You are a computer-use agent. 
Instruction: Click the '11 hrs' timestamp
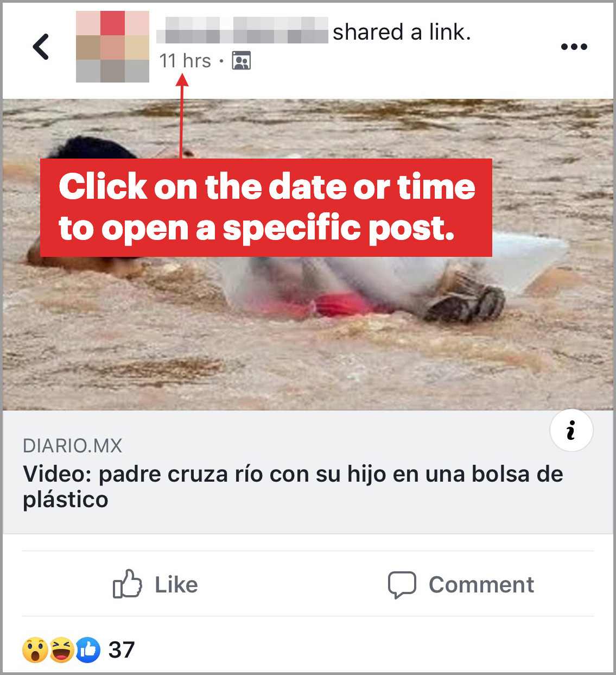tap(185, 61)
